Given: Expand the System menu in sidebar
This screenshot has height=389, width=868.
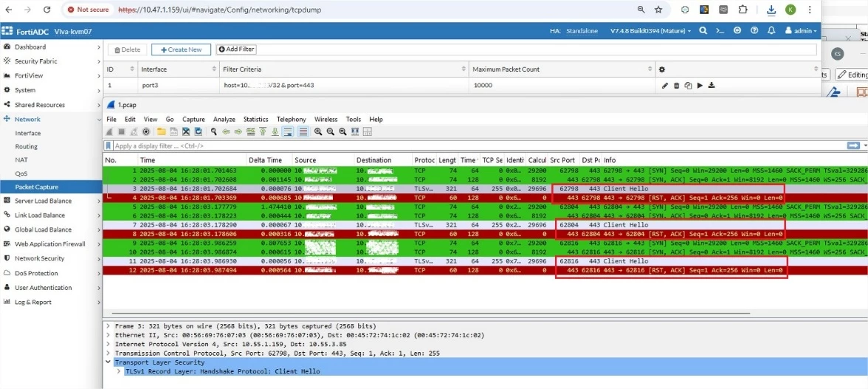Looking at the screenshot, I should [52, 89].
